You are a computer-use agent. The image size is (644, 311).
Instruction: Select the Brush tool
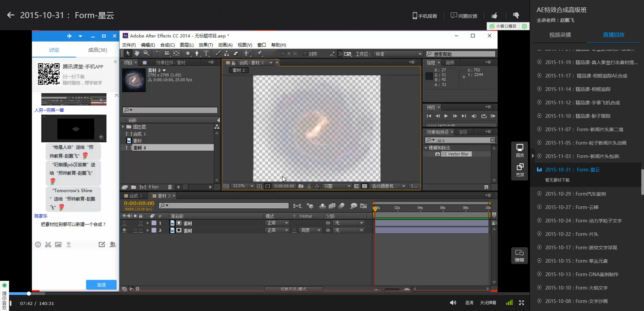tap(218, 54)
